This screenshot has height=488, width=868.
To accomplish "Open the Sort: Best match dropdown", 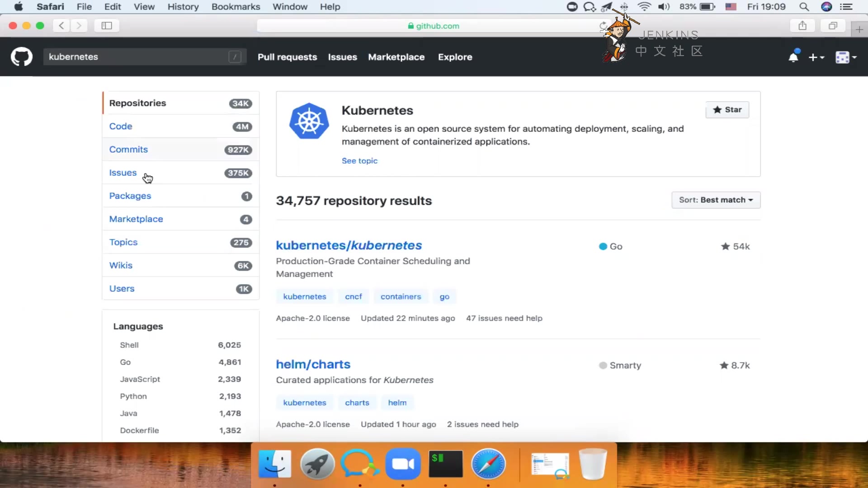I will coord(716,200).
